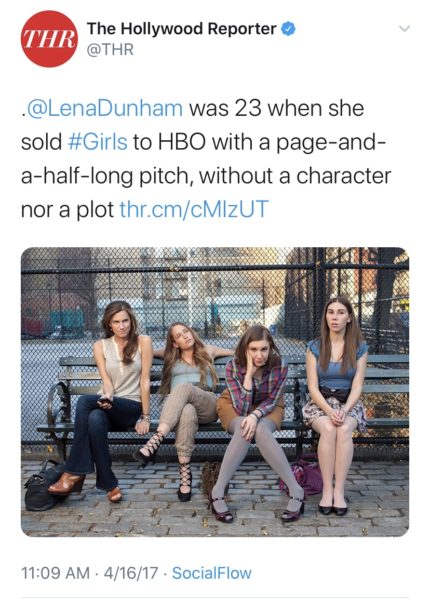Click the 4/16/17 date text
Screen dimensions: 430x600
click(130, 573)
